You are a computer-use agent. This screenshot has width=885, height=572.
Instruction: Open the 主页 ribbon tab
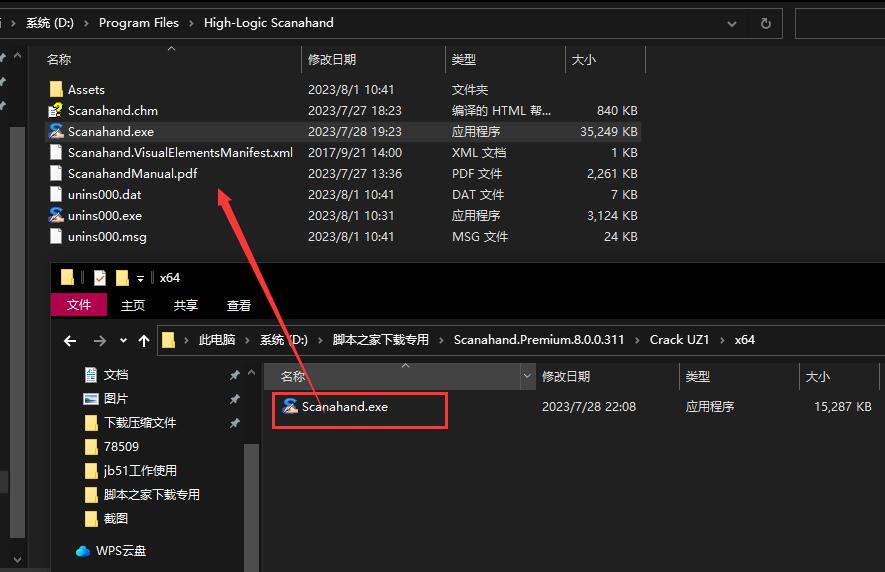pos(133,305)
